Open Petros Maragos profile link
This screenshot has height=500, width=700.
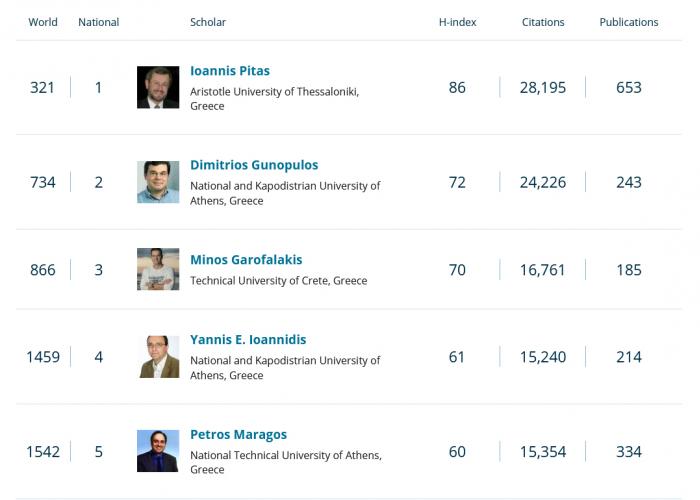tap(238, 434)
